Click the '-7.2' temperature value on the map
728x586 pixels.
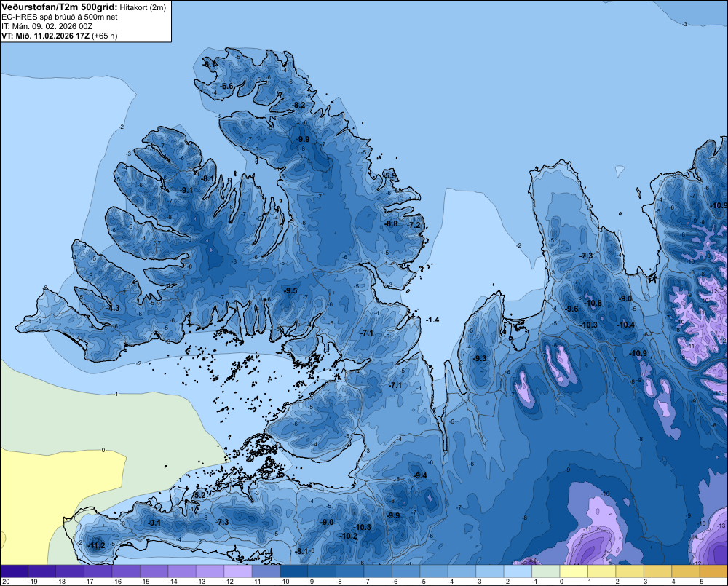(414, 225)
